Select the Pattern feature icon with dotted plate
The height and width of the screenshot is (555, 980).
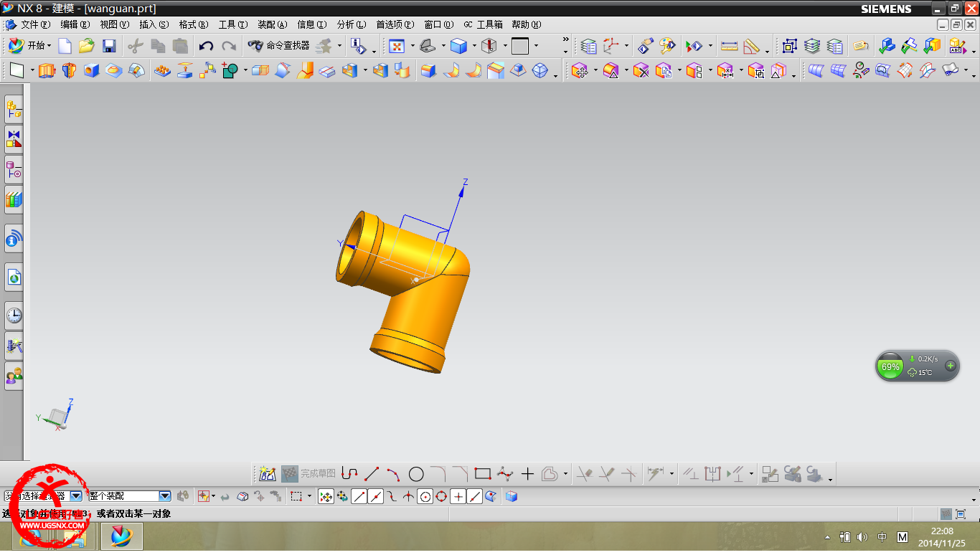click(x=163, y=70)
